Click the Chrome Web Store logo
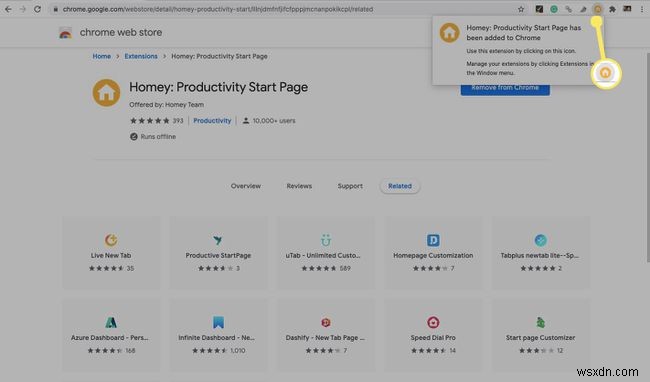Image resolution: width=650 pixels, height=382 pixels. 65,32
